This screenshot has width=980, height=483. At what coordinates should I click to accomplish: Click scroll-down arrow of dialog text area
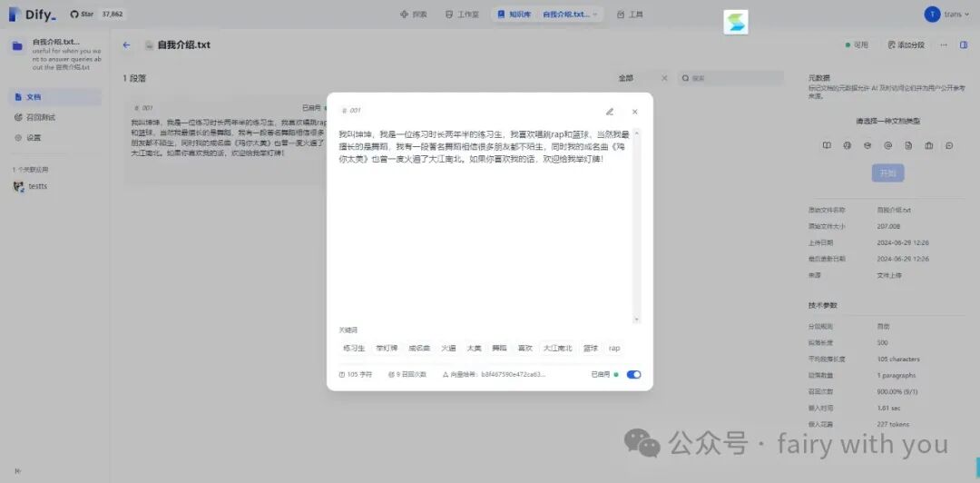[x=637, y=319]
